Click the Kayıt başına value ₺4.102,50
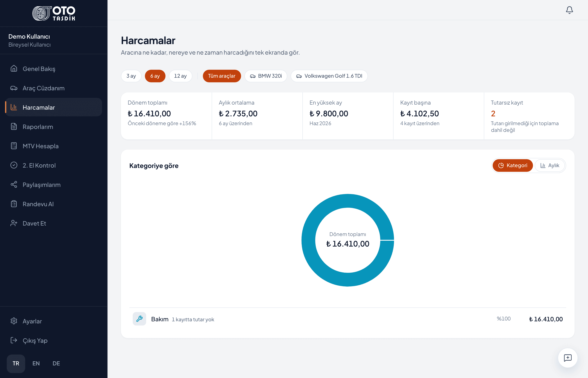The height and width of the screenshot is (378, 588). pos(419,113)
